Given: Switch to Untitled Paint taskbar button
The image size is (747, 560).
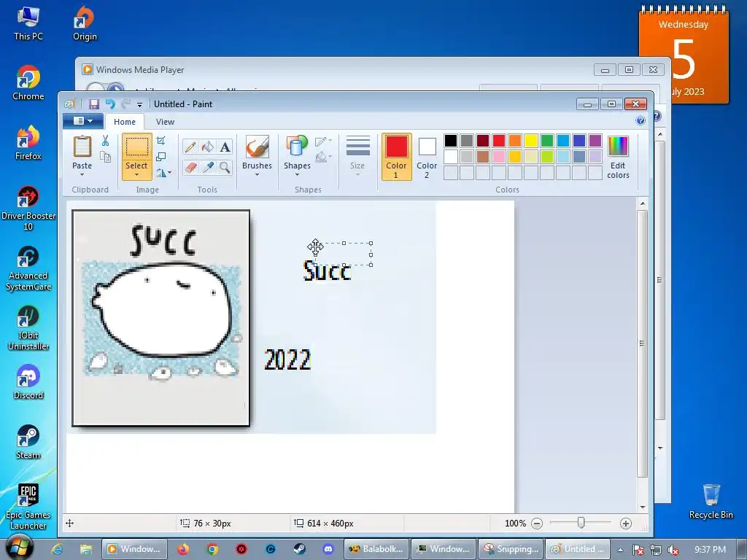Looking at the screenshot, I should click(578, 549).
